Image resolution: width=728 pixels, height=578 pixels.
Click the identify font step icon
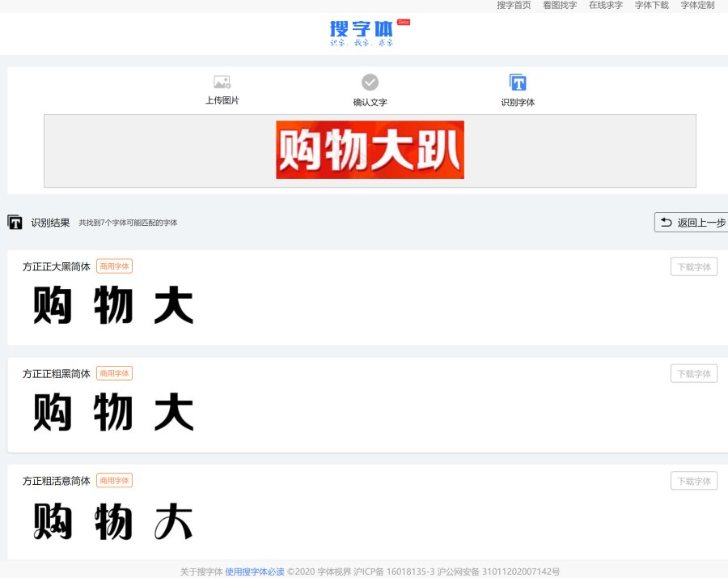(x=518, y=82)
